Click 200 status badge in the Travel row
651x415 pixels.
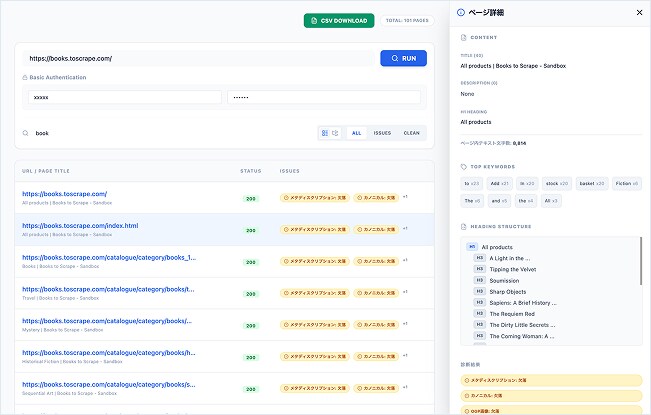(251, 294)
